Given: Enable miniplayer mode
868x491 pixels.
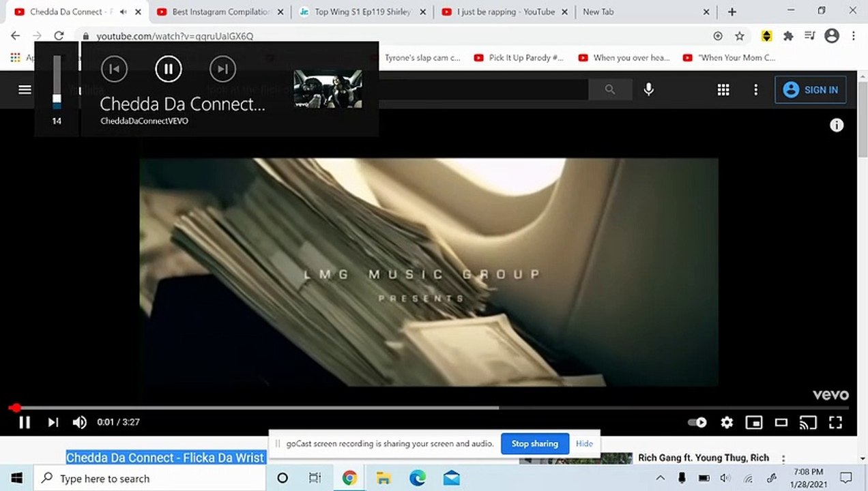Looking at the screenshot, I should pos(754,423).
